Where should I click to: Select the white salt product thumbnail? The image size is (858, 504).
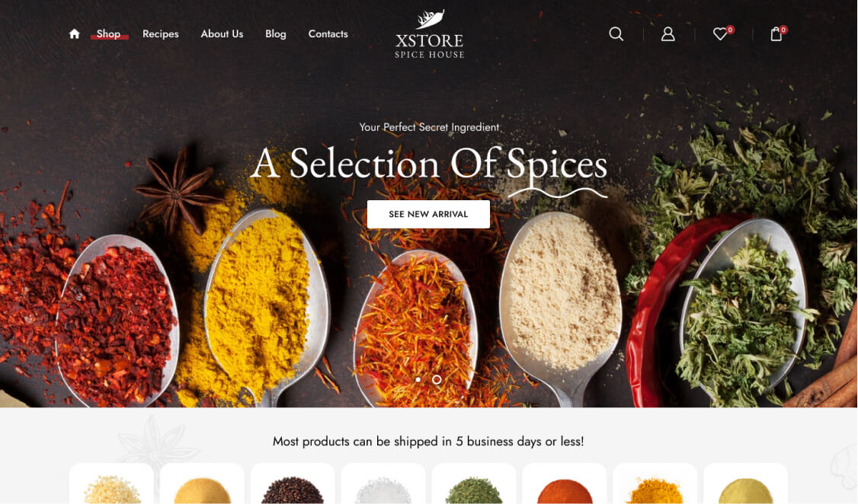coord(383,483)
